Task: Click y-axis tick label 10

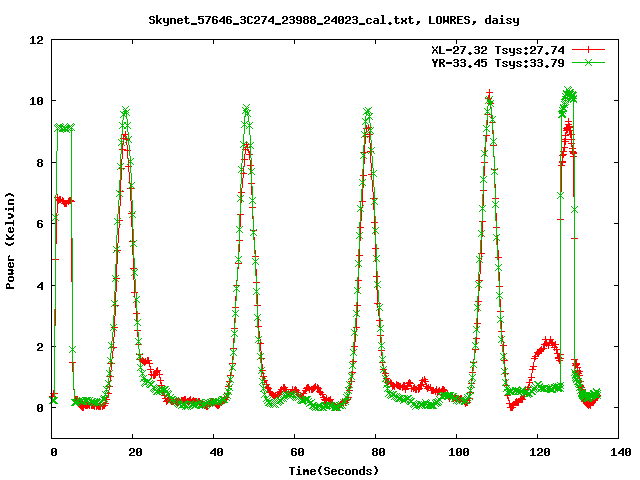Action: point(36,101)
